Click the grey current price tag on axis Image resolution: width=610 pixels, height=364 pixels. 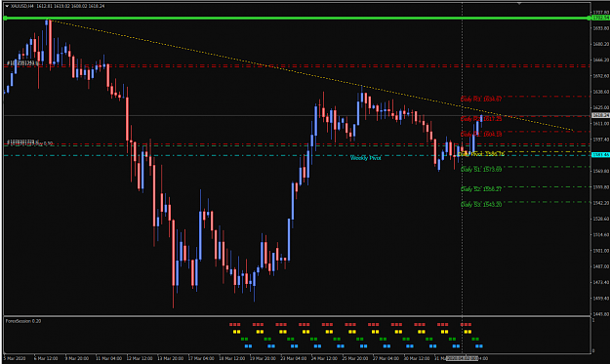tap(600, 115)
